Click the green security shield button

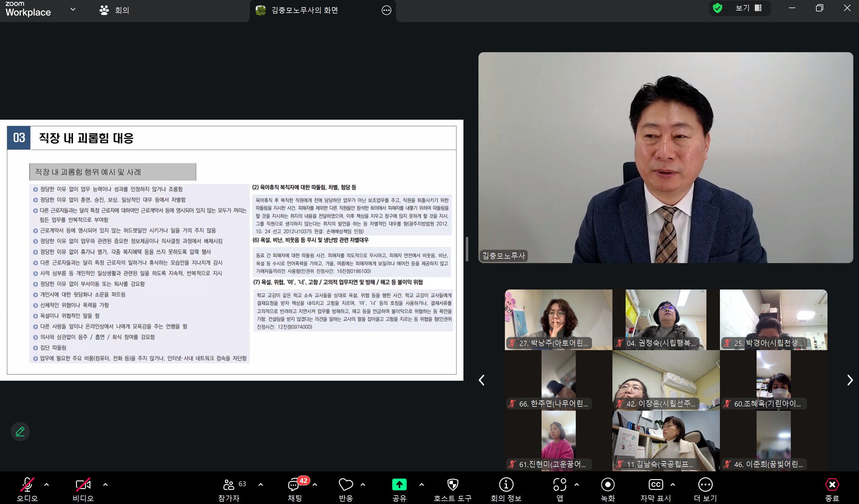(718, 8)
